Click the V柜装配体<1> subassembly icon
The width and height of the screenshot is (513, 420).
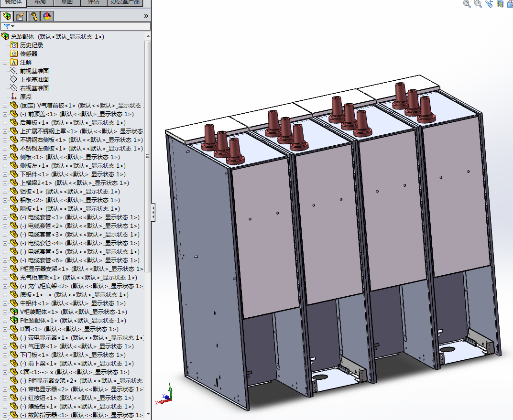tap(14, 312)
